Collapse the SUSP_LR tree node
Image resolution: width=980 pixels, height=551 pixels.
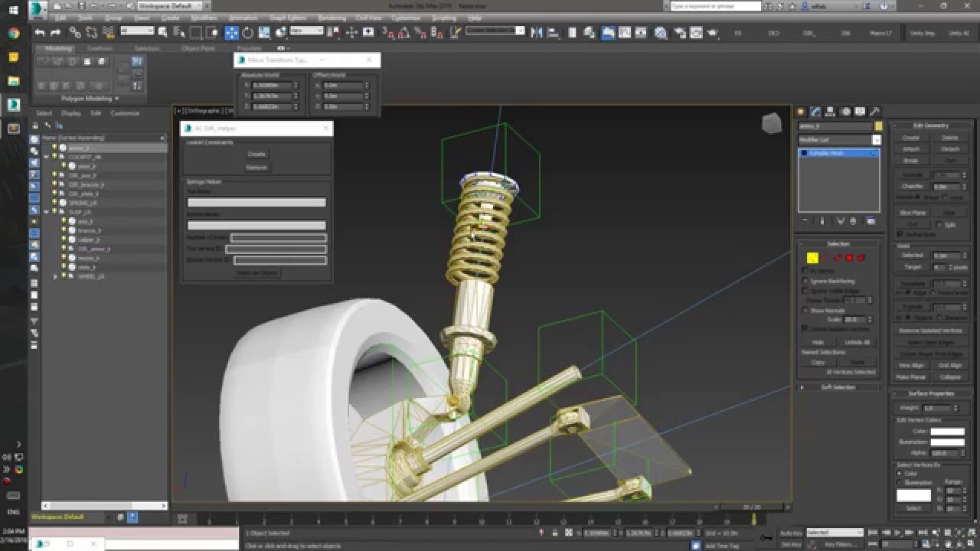46,212
